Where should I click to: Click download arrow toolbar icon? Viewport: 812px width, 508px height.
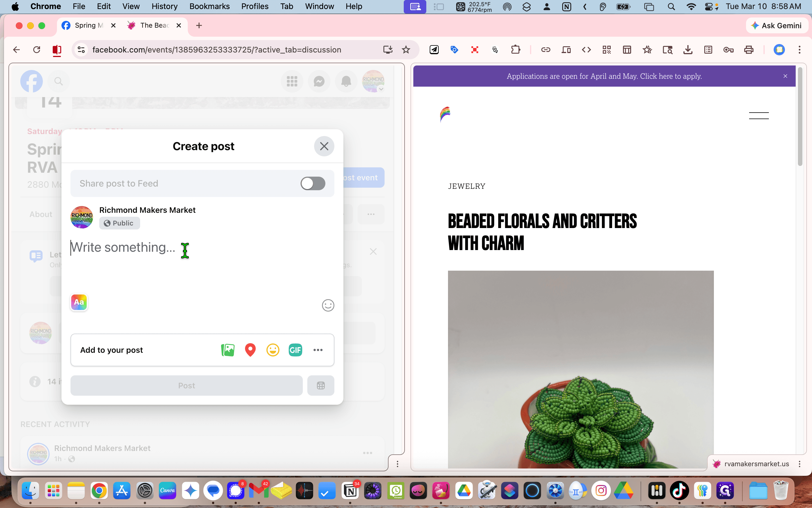point(688,50)
